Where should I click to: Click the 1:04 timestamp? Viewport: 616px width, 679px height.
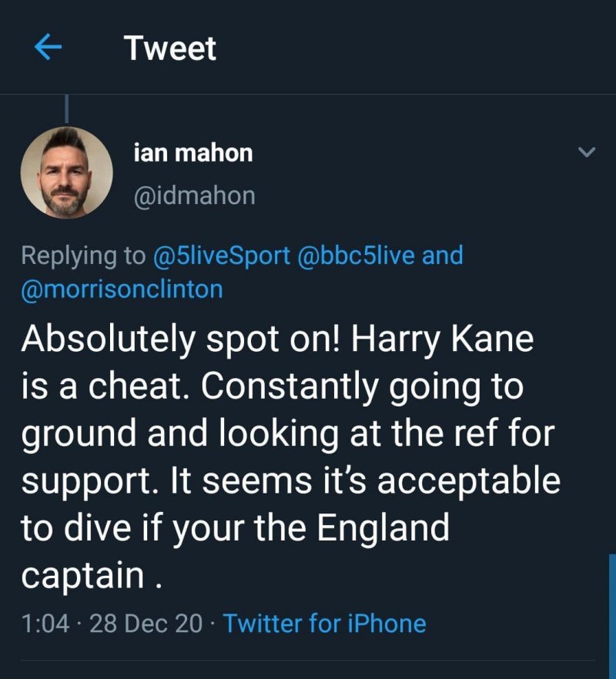[x=46, y=623]
